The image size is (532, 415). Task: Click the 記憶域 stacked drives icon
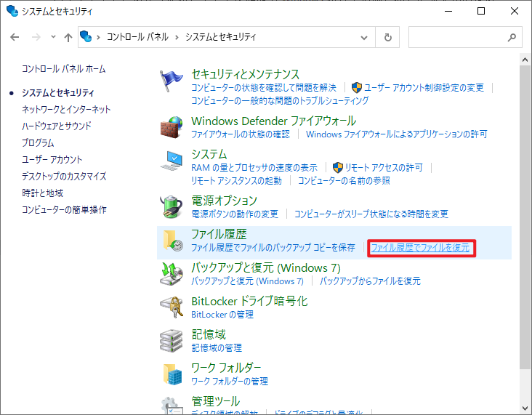pos(172,340)
